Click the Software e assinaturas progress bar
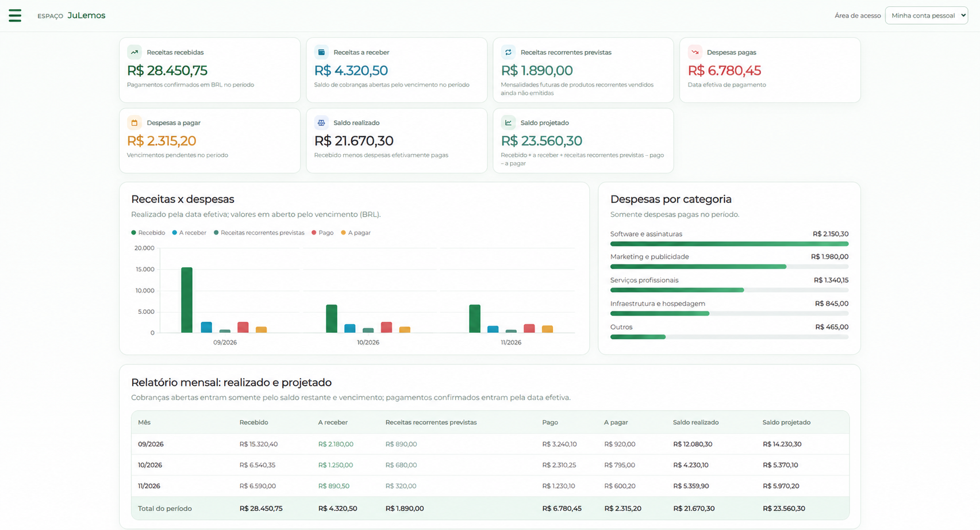This screenshot has width=980, height=530. 729,244
